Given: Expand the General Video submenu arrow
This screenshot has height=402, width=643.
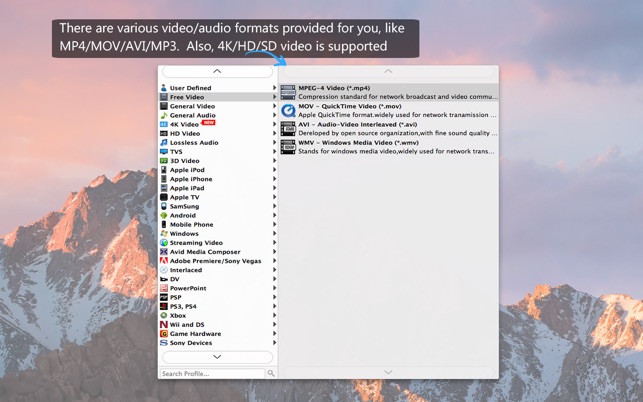Looking at the screenshot, I should pyautogui.click(x=274, y=106).
